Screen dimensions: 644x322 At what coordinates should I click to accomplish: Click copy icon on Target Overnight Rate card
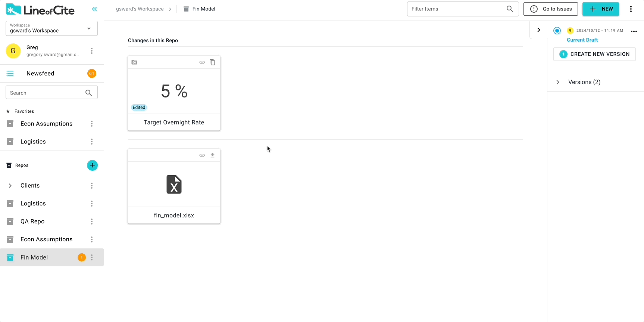click(212, 62)
